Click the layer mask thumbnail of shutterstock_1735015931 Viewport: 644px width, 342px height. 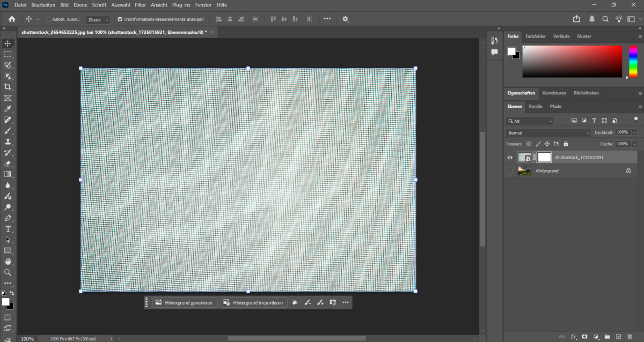tap(544, 157)
